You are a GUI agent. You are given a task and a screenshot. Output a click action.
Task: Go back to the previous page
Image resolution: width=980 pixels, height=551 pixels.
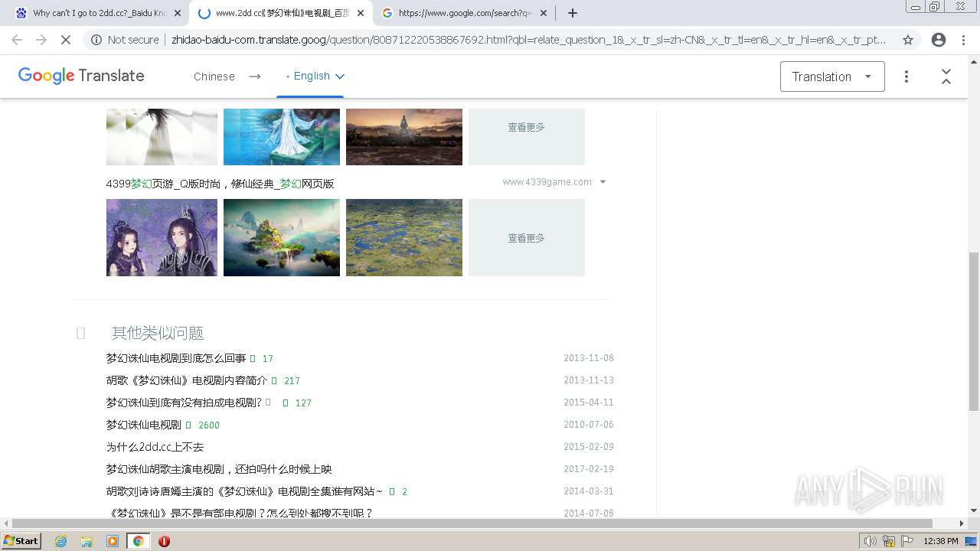[17, 40]
